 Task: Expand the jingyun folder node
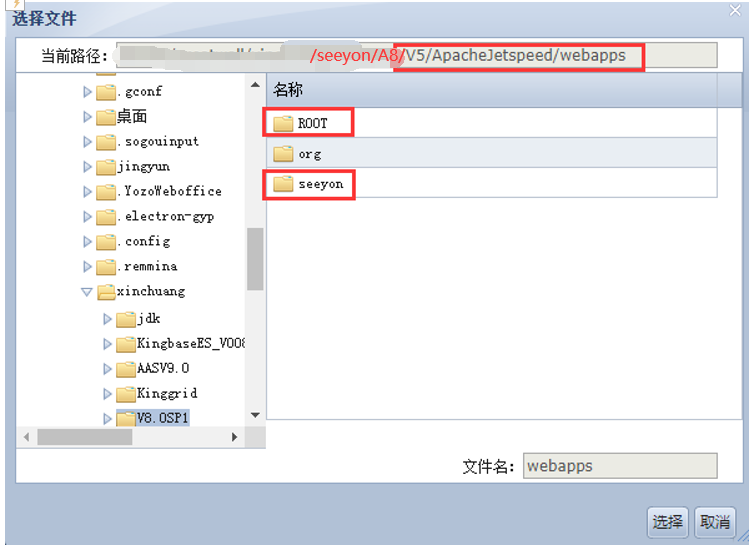click(87, 166)
